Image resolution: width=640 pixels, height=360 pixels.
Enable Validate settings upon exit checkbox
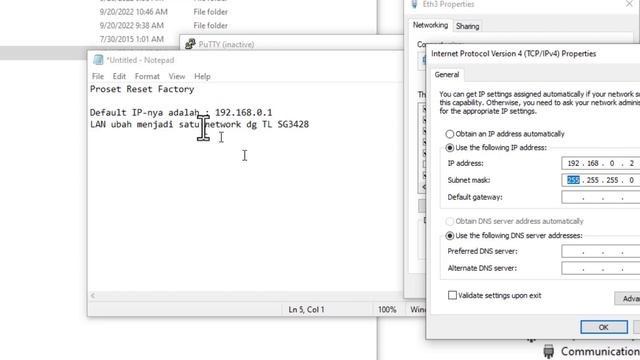tap(452, 295)
